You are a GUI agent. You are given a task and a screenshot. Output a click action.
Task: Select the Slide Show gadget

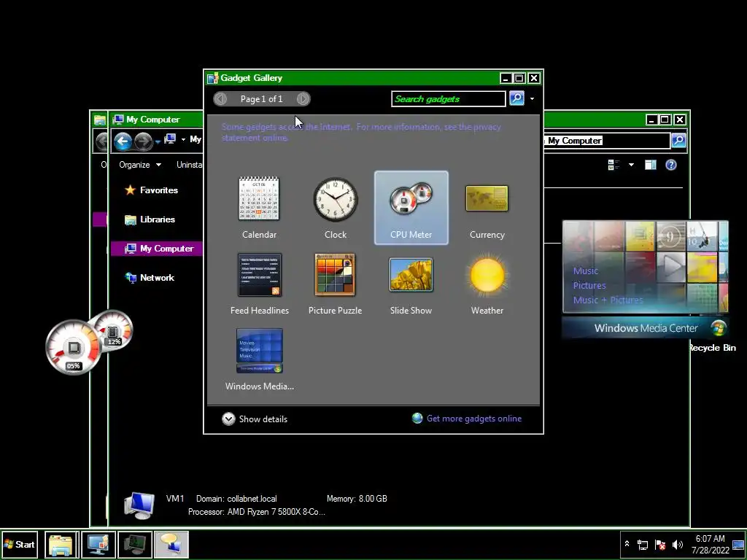pos(411,284)
